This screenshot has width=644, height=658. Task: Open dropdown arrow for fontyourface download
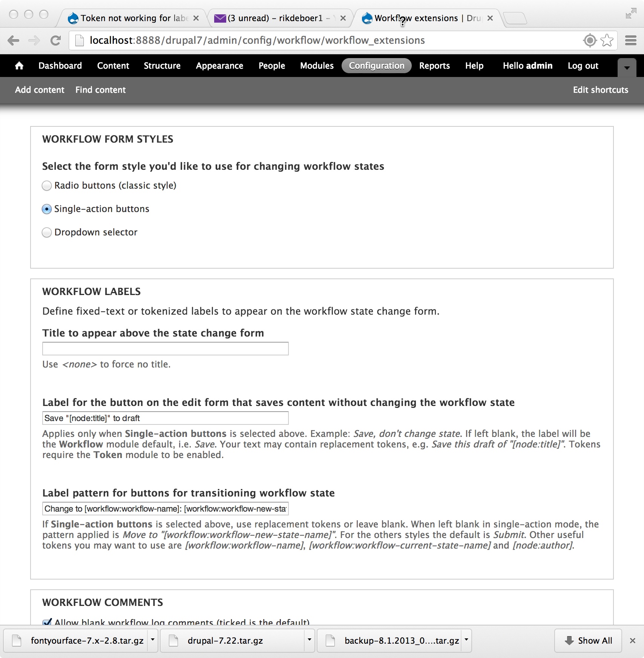(x=153, y=640)
